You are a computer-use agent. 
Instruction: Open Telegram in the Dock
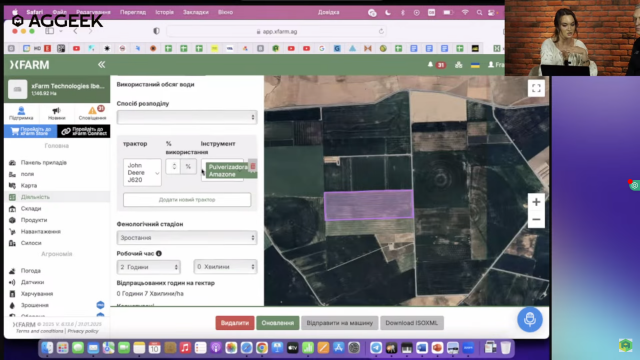click(x=376, y=348)
